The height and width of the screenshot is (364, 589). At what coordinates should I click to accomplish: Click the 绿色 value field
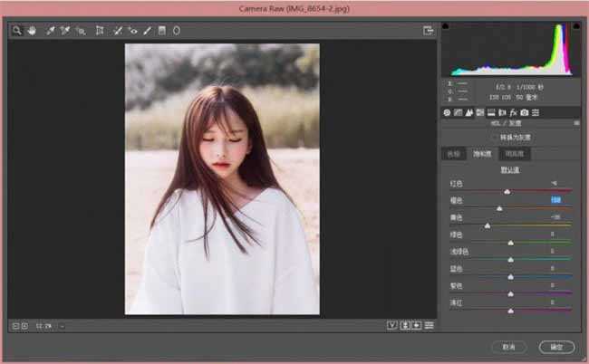(x=553, y=235)
